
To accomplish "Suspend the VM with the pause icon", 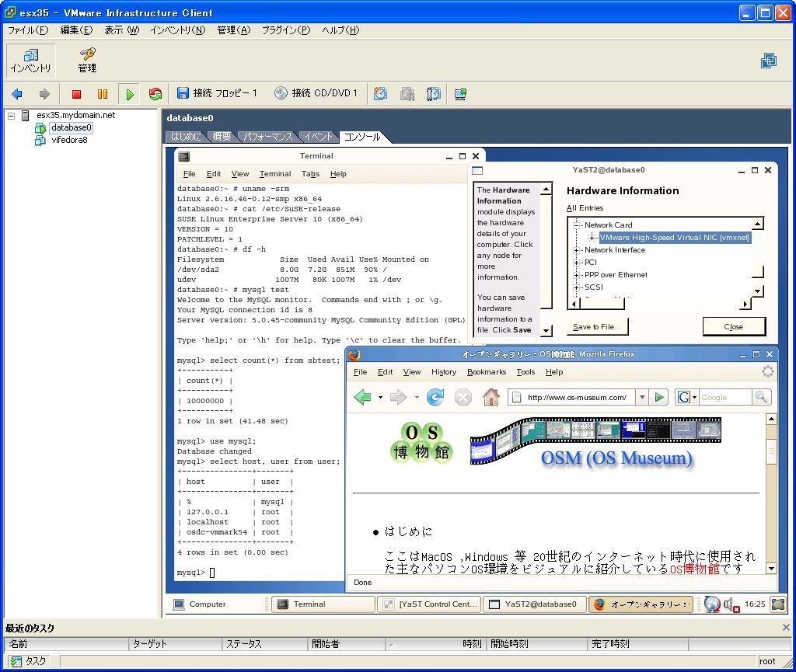I will (x=103, y=94).
